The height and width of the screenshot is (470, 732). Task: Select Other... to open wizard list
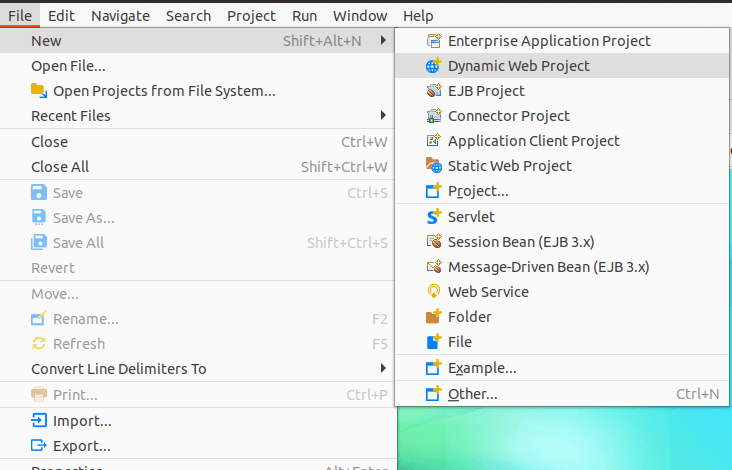pyautogui.click(x=472, y=394)
